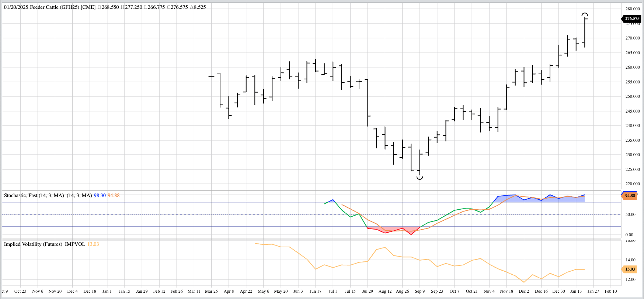The image size is (644, 299).
Task: Click the high marker arc above the latest bar
Action: point(585,14)
